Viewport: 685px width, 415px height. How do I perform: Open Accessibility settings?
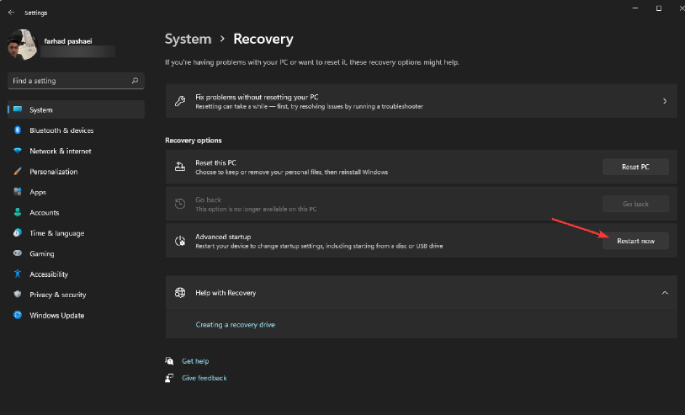coord(49,274)
